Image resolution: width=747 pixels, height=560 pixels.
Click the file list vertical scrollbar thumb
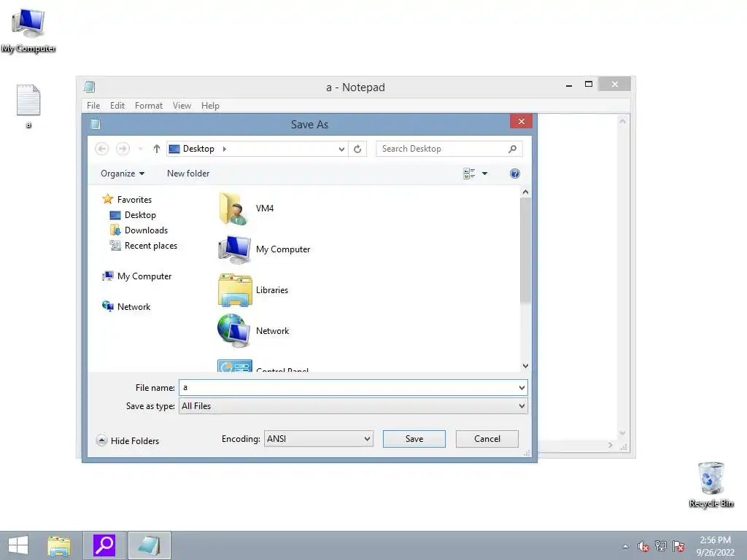click(x=525, y=251)
